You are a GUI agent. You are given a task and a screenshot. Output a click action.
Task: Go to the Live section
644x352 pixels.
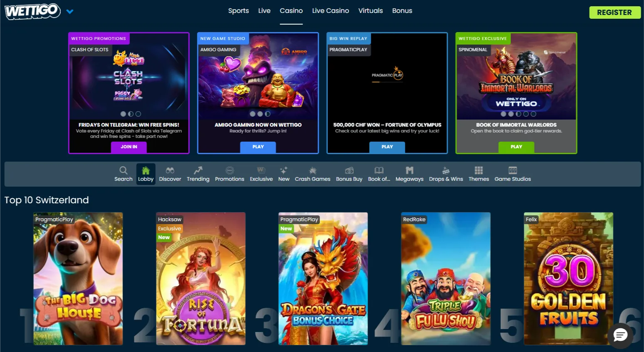[264, 11]
